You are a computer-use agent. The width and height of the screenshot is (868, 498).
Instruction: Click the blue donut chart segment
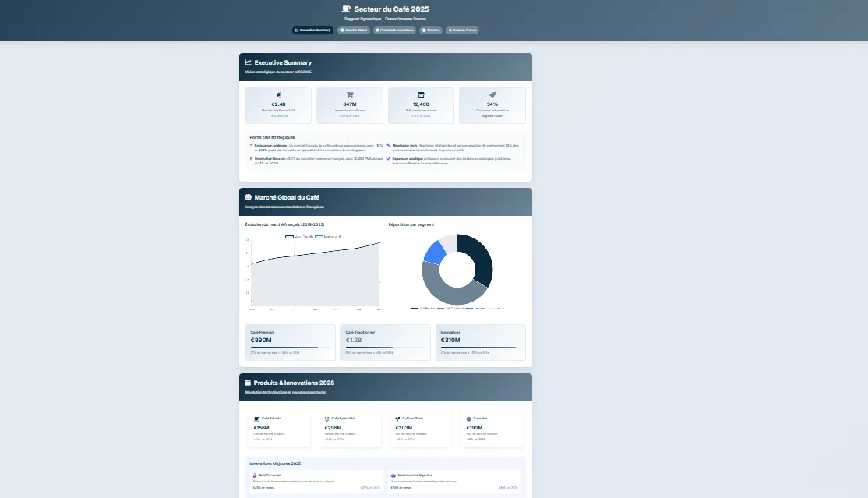(436, 252)
